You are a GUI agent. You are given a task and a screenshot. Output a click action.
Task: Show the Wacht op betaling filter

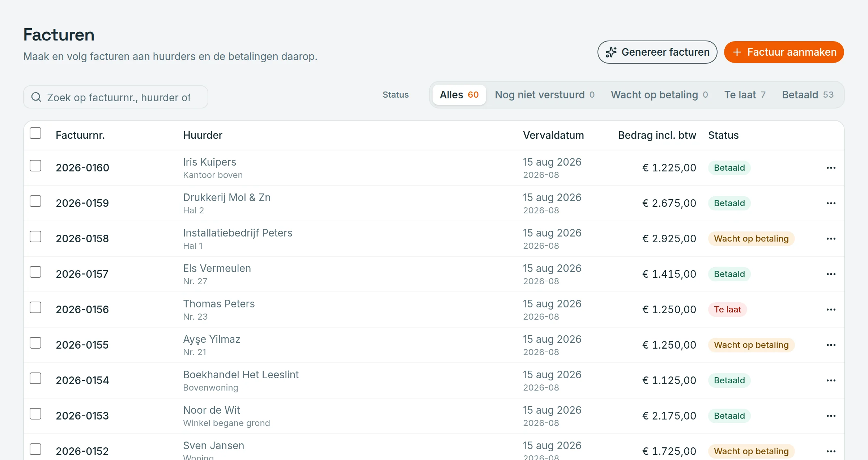pyautogui.click(x=659, y=95)
